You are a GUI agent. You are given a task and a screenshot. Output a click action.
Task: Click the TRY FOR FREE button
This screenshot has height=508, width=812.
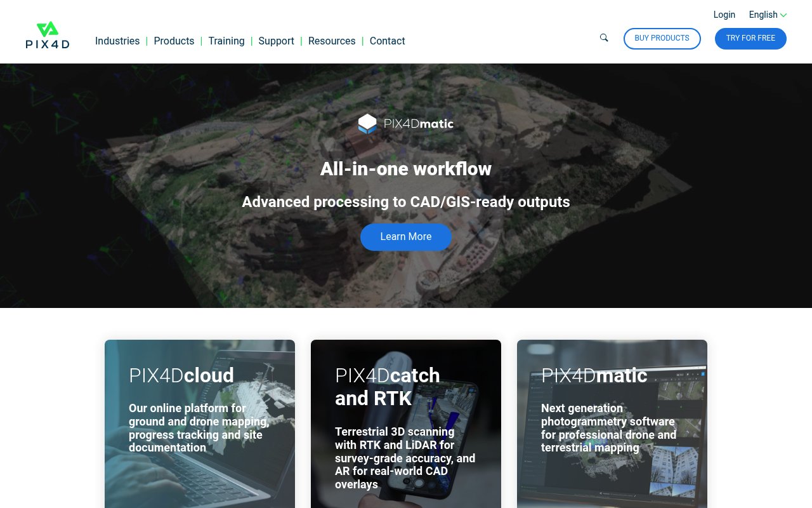coord(750,38)
